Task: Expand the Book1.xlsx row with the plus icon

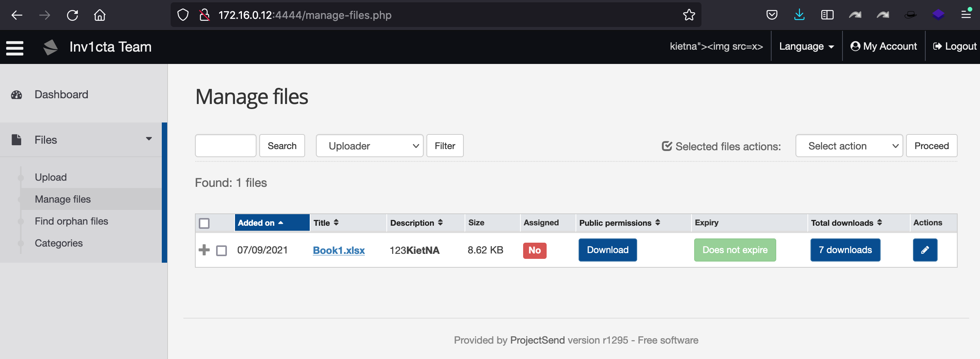Action: 204,250
